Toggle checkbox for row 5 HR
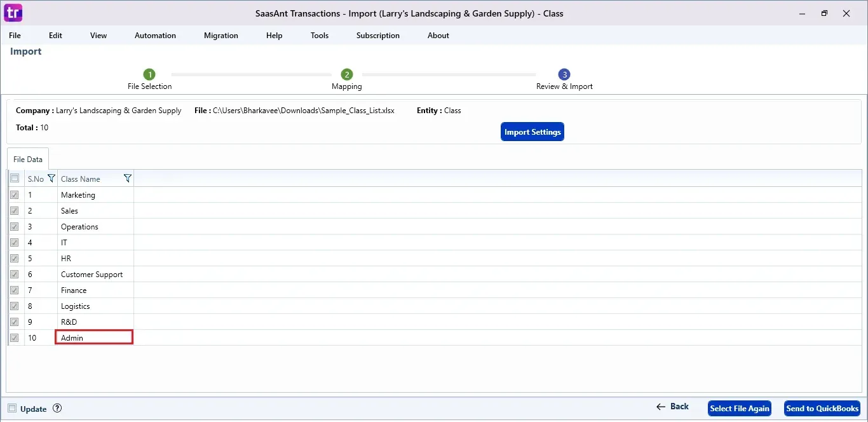 pos(15,259)
